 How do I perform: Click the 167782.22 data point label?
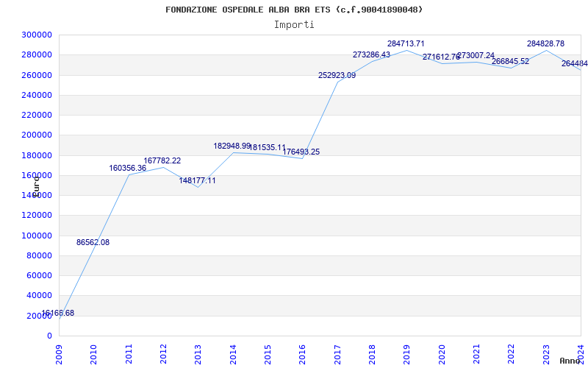pos(162,160)
